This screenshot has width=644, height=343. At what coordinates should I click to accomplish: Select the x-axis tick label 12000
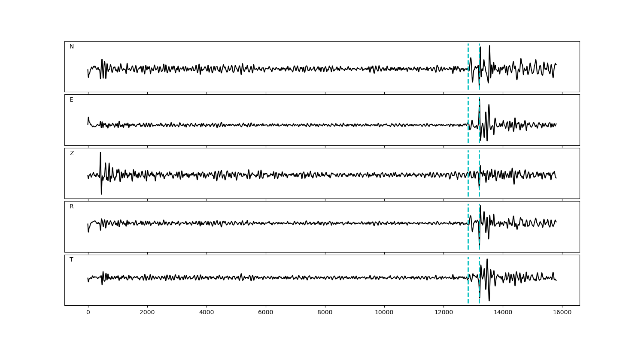tap(444, 313)
